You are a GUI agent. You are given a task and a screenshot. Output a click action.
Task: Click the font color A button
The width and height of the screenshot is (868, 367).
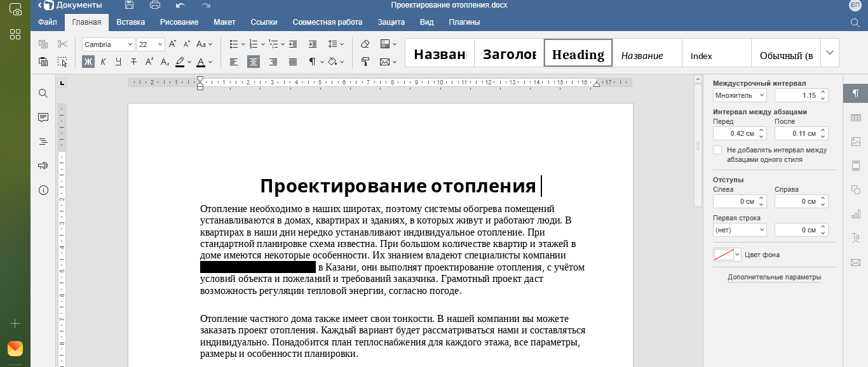point(201,62)
